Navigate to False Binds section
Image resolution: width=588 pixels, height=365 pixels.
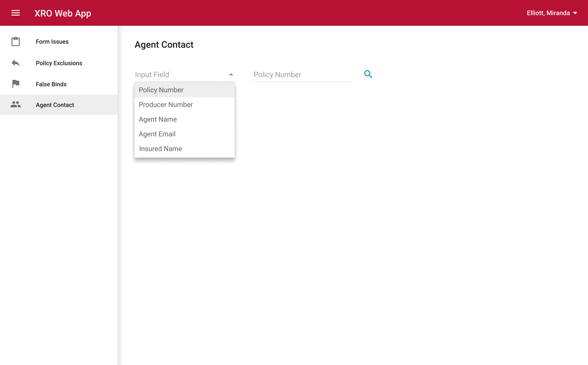[x=51, y=84]
